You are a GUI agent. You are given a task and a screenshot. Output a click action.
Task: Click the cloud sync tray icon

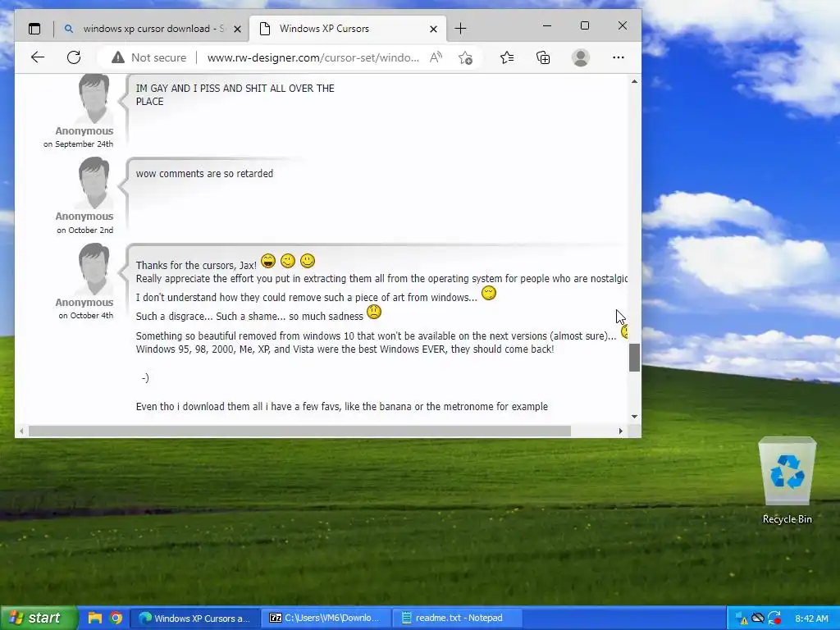(757, 618)
